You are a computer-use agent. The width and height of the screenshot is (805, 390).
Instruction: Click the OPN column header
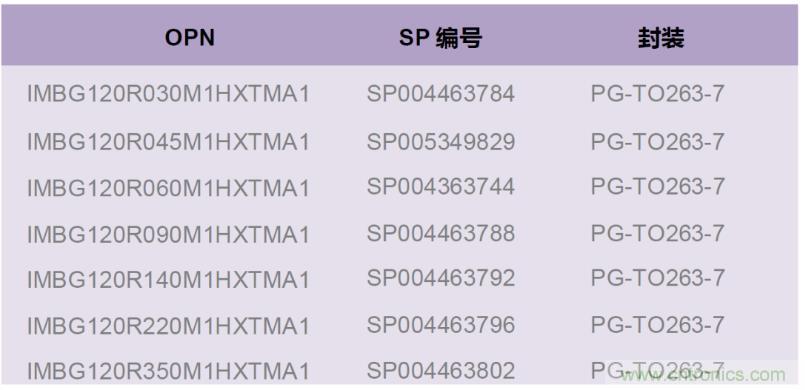coord(189,37)
